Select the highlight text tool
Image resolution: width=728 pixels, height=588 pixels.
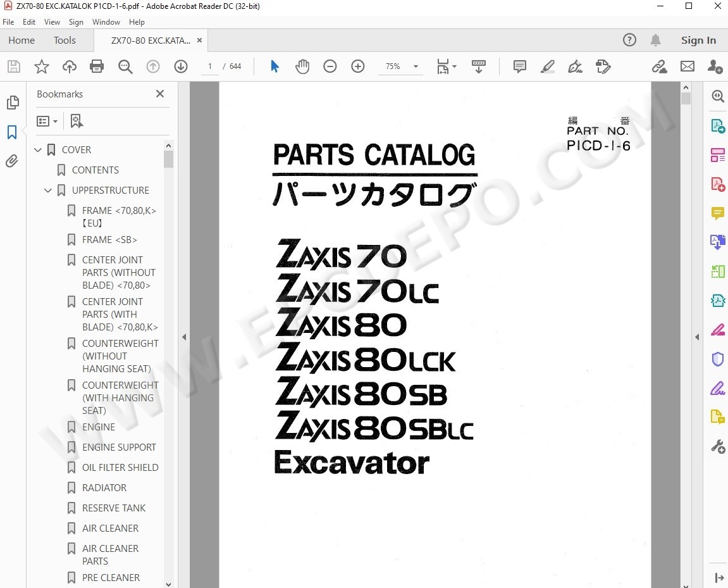tap(548, 66)
